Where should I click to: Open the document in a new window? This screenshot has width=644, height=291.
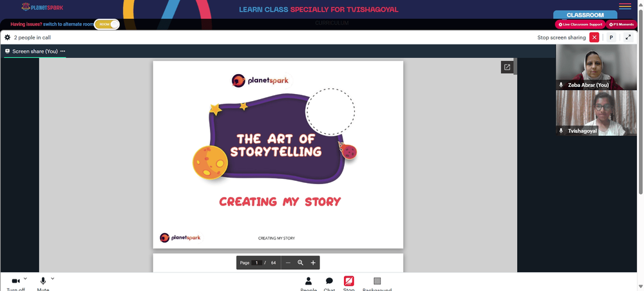(x=507, y=68)
